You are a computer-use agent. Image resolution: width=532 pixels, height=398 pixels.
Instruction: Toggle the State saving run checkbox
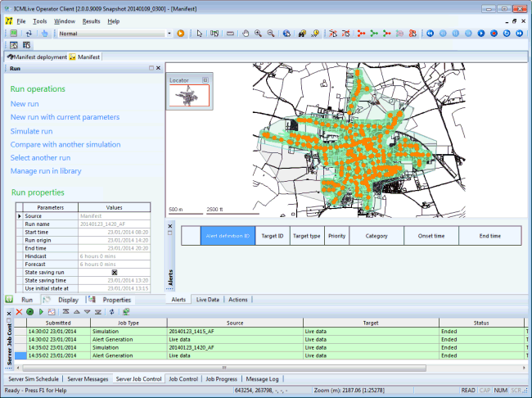(x=115, y=272)
